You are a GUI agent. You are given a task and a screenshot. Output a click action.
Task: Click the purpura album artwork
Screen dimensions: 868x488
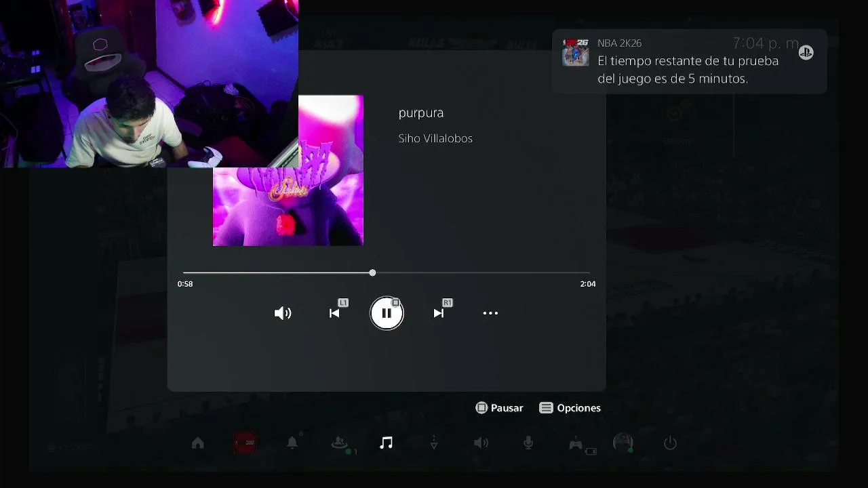coord(288,171)
